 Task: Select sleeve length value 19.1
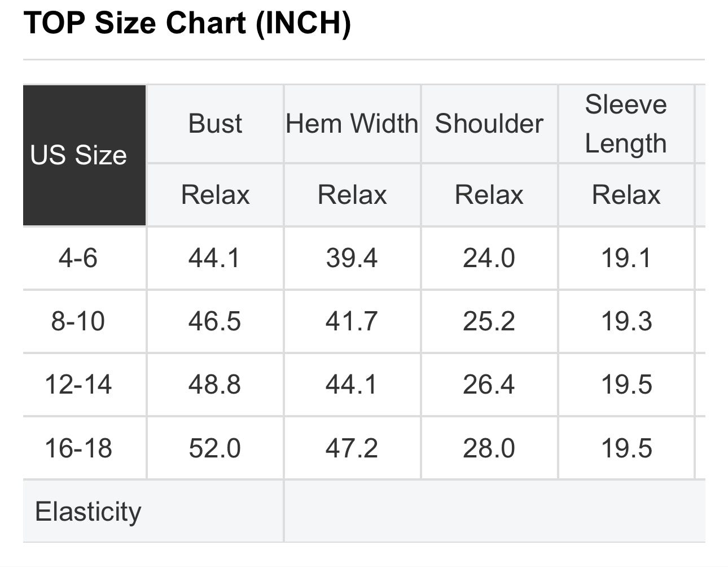tap(626, 258)
